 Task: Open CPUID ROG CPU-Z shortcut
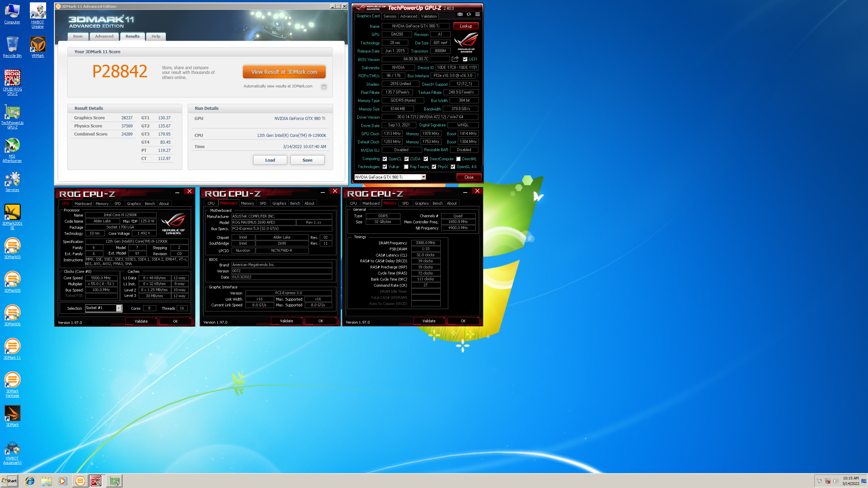pos(12,82)
